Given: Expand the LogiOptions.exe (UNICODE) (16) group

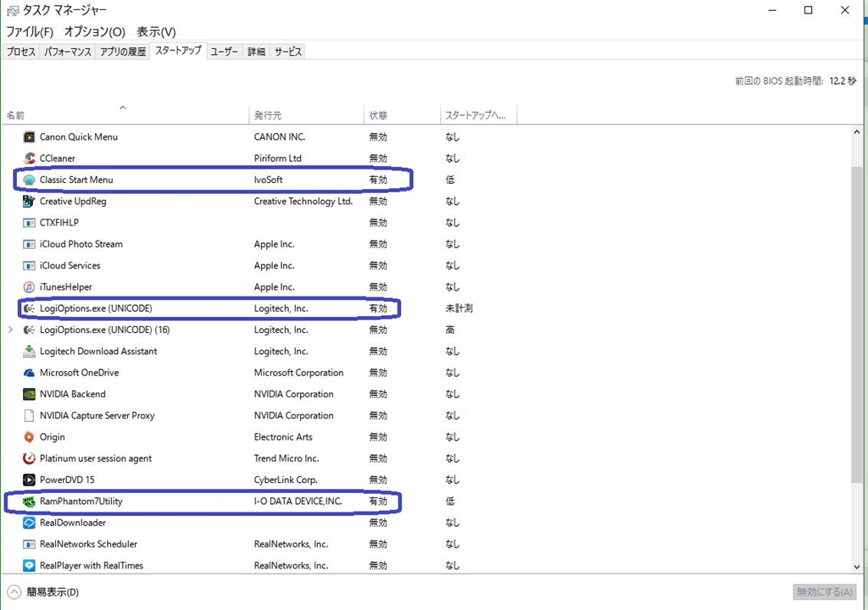Looking at the screenshot, I should (x=10, y=330).
